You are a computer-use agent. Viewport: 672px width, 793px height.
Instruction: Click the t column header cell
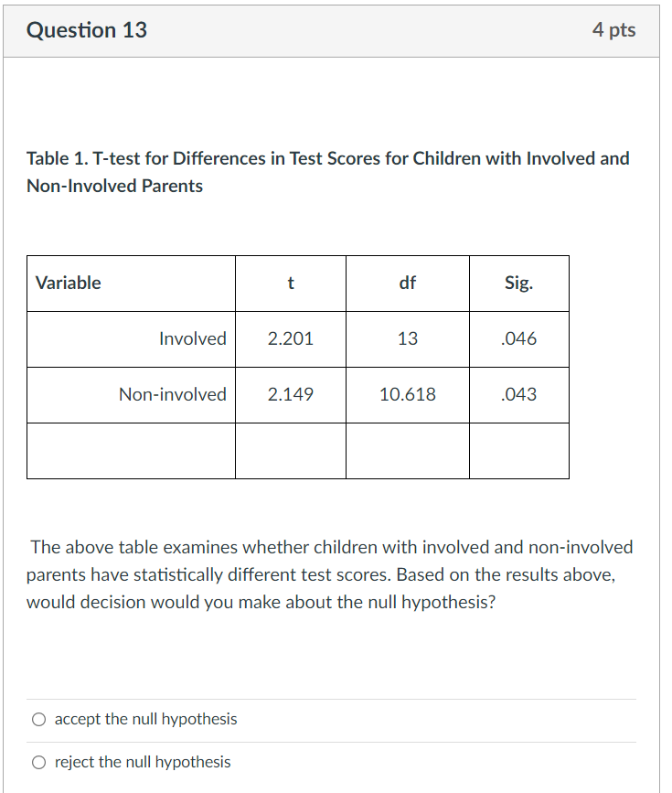tap(290, 283)
